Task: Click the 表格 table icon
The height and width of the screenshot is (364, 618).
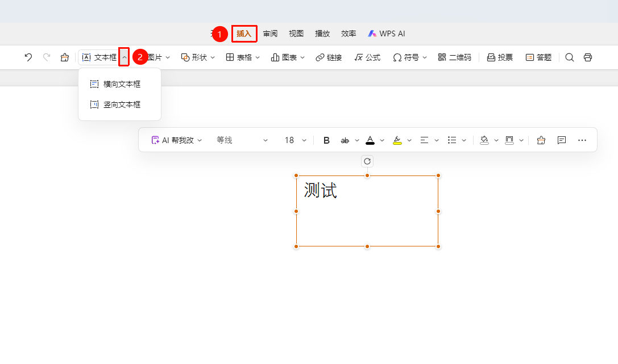Action: click(230, 57)
